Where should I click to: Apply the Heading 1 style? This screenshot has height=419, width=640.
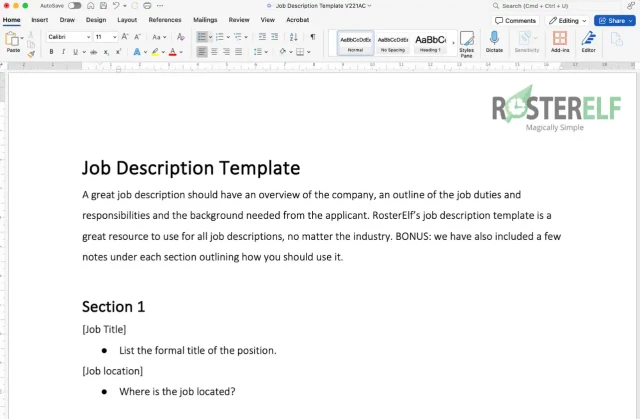click(430, 43)
